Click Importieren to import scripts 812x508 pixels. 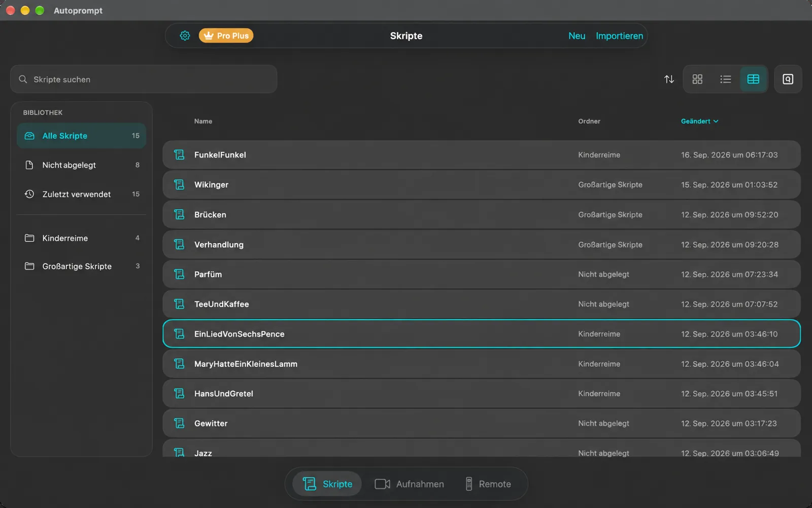[619, 36]
